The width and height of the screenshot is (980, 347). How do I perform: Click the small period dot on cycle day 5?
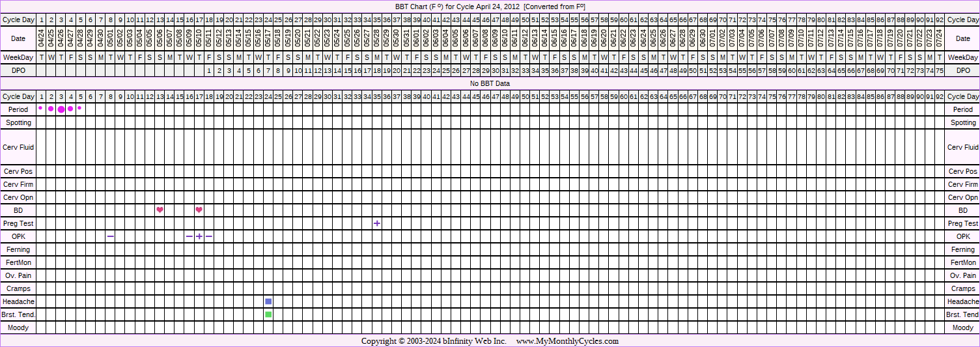80,108
